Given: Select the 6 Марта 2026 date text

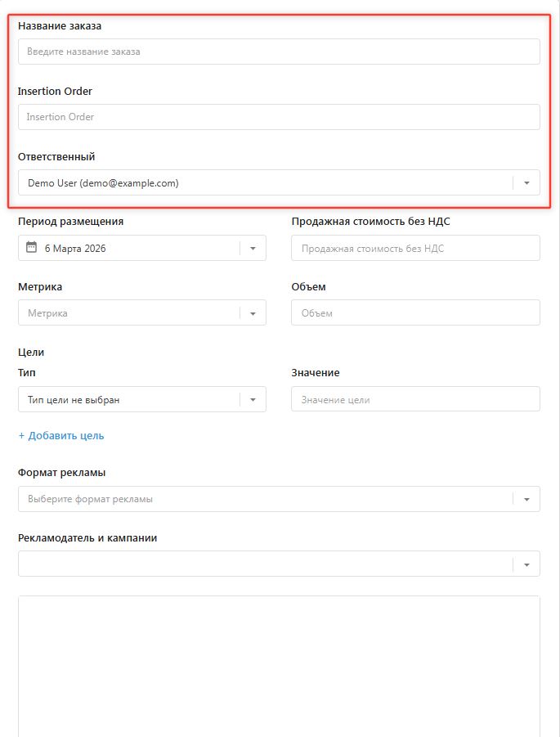Looking at the screenshot, I should coord(75,248).
